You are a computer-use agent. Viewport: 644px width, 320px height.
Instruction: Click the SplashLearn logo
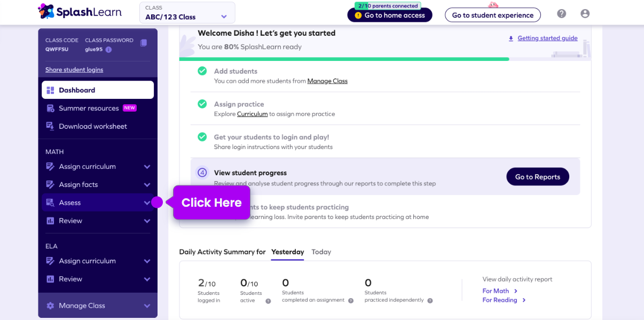point(80,11)
